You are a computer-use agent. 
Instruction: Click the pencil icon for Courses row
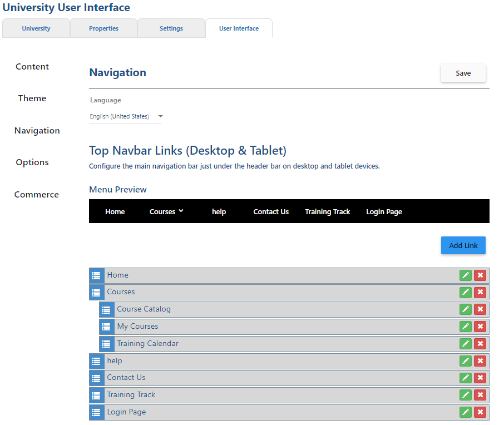[465, 292]
